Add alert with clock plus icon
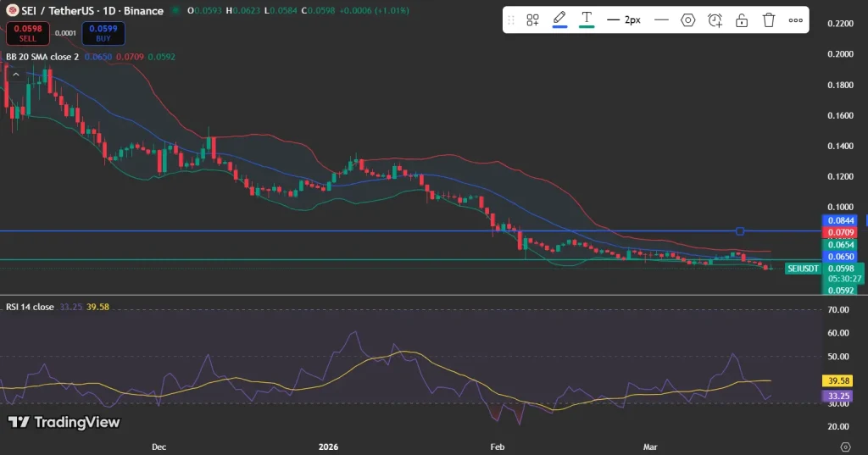This screenshot has height=455, width=868. 715,20
